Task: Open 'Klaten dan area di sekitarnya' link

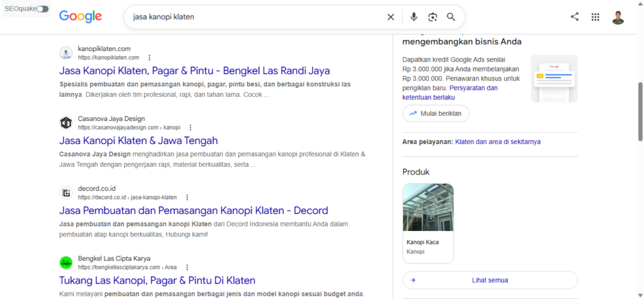Action: [x=498, y=142]
